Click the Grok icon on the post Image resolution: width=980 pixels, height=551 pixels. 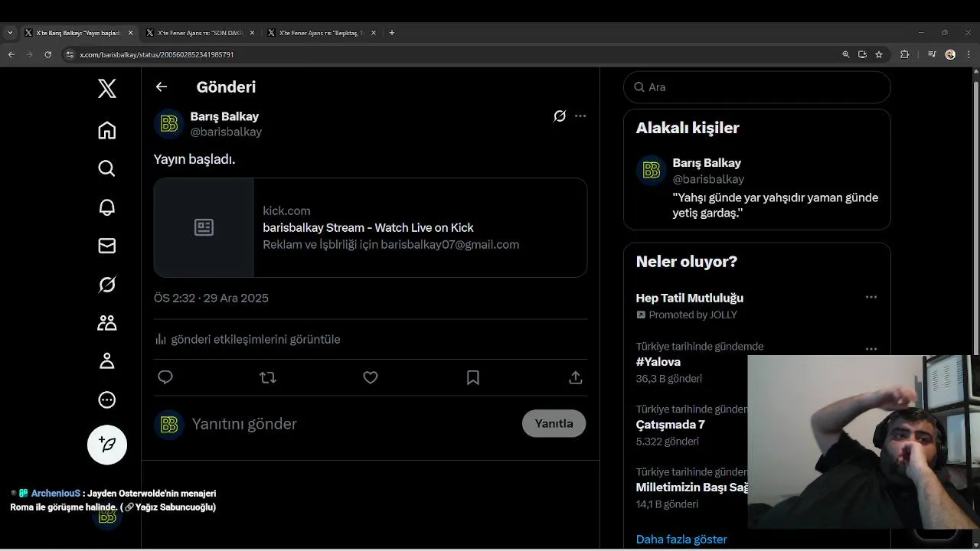click(x=560, y=116)
